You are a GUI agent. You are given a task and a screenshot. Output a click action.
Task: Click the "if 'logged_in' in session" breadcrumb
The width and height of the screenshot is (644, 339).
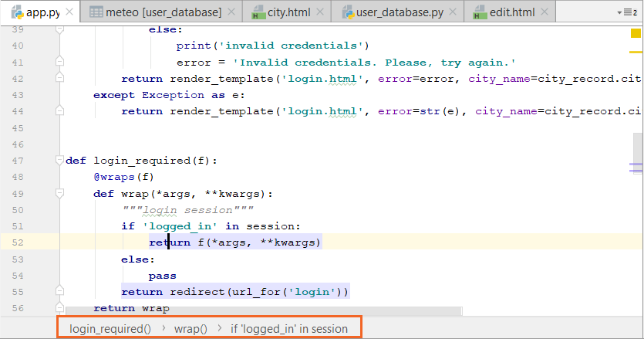click(x=289, y=328)
